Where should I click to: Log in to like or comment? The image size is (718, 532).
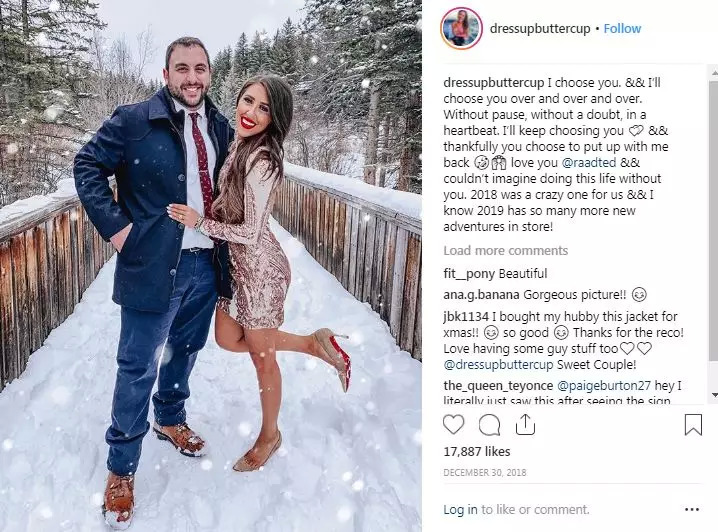click(460, 510)
